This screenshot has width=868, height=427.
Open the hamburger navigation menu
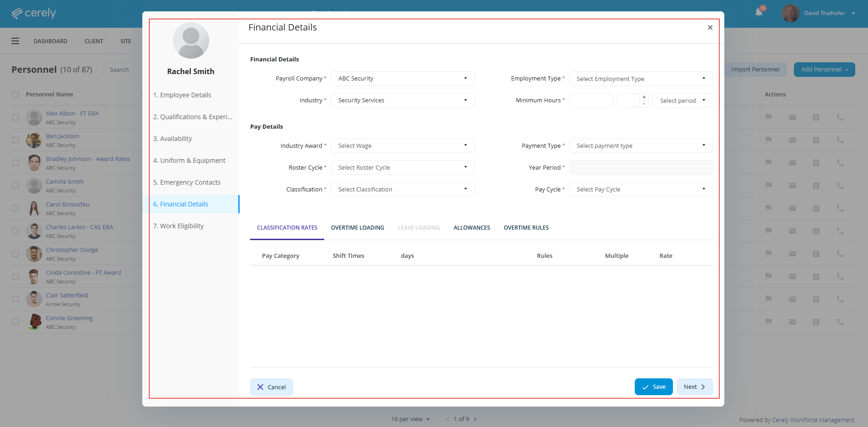pos(15,41)
